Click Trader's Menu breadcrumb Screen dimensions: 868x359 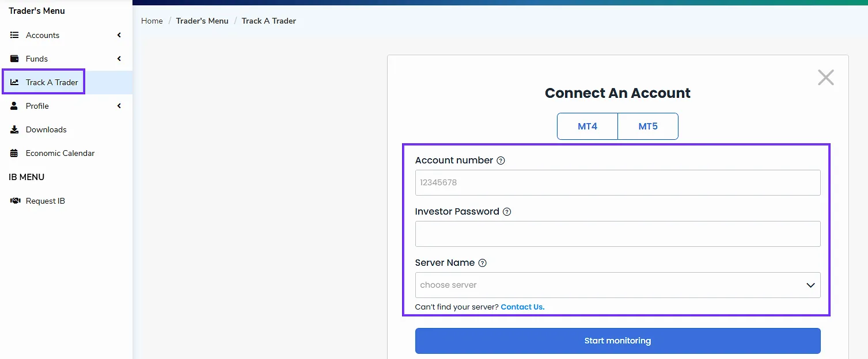202,21
